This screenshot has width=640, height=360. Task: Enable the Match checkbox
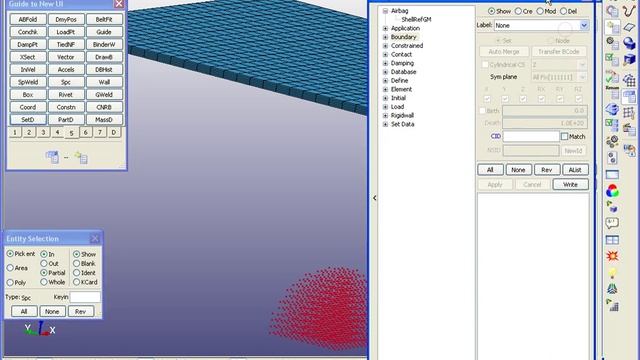coord(564,136)
